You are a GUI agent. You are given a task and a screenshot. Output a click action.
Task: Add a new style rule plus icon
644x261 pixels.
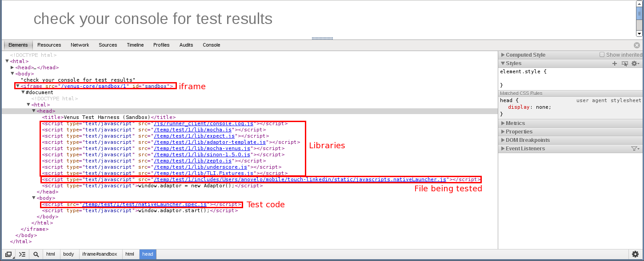(x=615, y=63)
